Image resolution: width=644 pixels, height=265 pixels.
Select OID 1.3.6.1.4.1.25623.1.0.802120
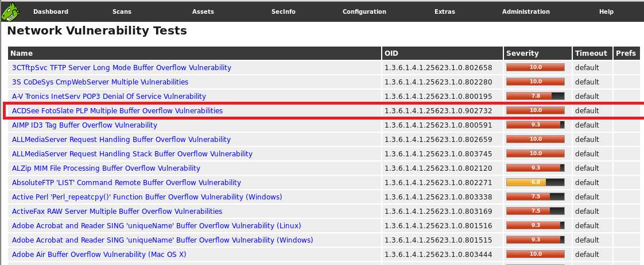(x=439, y=168)
